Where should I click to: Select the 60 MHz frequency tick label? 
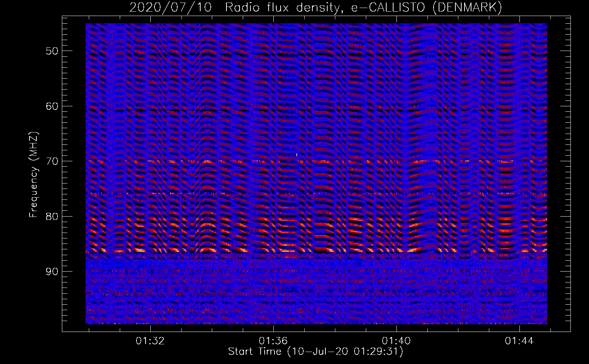(x=52, y=106)
